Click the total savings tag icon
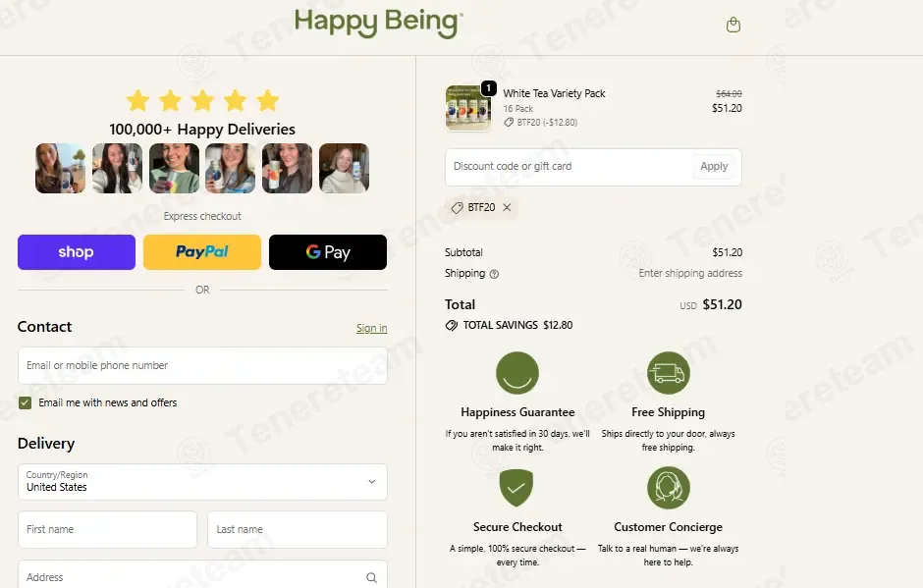This screenshot has height=588, width=923. tap(452, 326)
